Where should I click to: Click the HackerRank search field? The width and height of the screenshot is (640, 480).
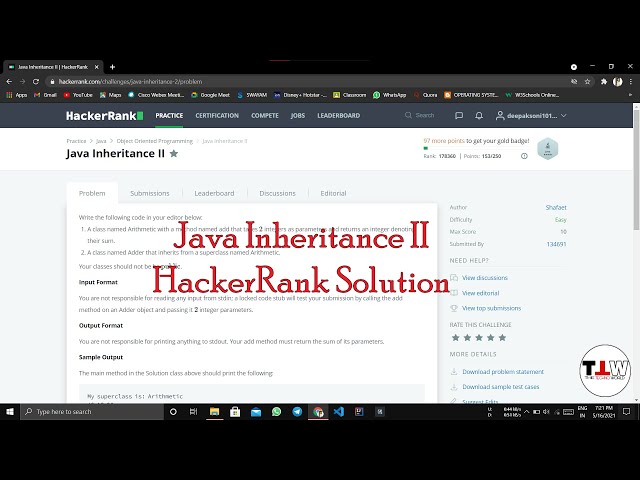[x=420, y=116]
